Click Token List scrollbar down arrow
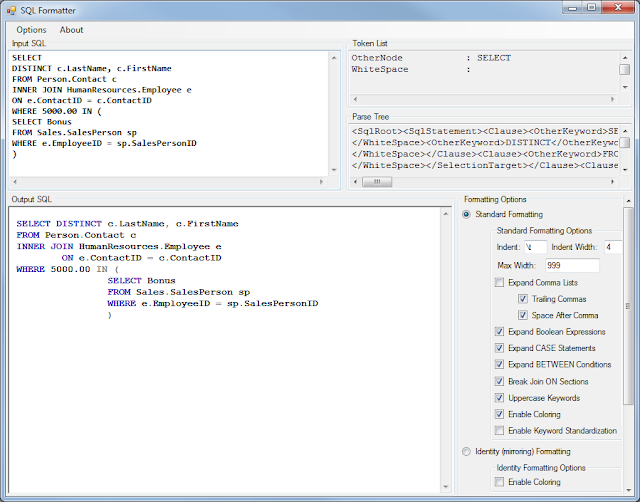Viewport: 640px width, 502px height. pyautogui.click(x=625, y=87)
